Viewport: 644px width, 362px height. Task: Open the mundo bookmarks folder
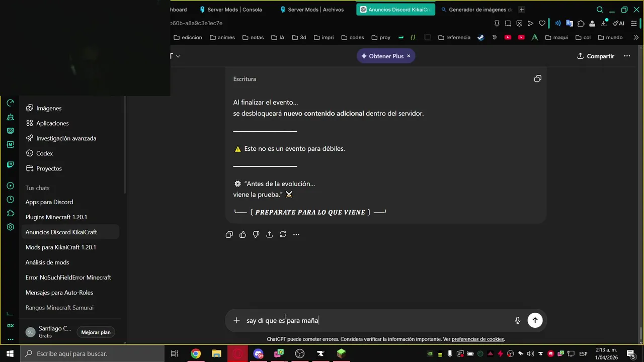(x=610, y=37)
